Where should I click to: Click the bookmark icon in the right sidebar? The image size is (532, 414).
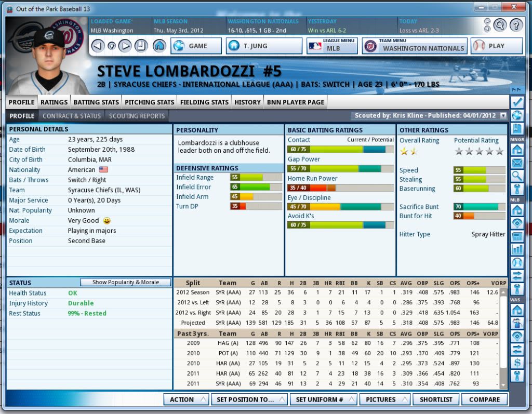coord(517,129)
